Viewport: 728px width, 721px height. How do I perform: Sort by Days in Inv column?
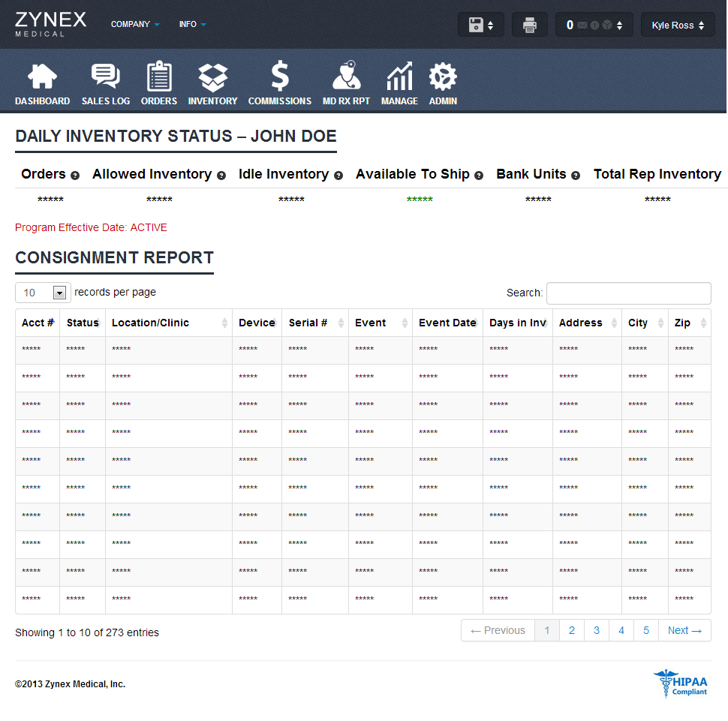(x=518, y=323)
